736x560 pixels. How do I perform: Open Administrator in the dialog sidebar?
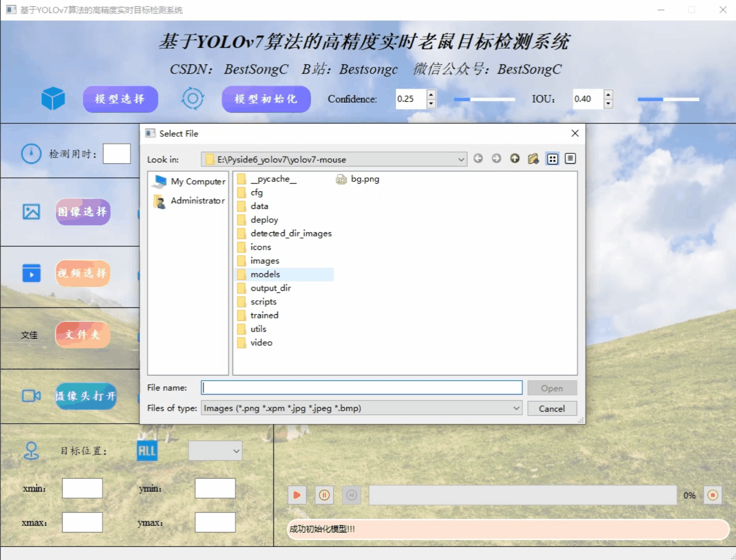(x=189, y=201)
